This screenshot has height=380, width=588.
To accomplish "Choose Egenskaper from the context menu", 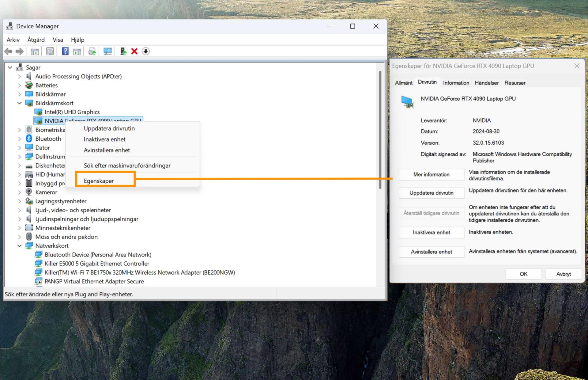I will (x=99, y=181).
